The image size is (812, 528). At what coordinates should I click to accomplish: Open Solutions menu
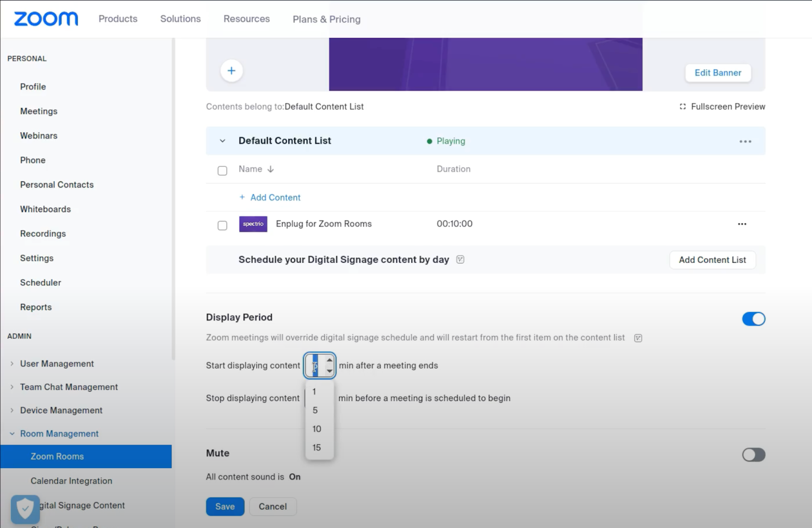point(181,19)
